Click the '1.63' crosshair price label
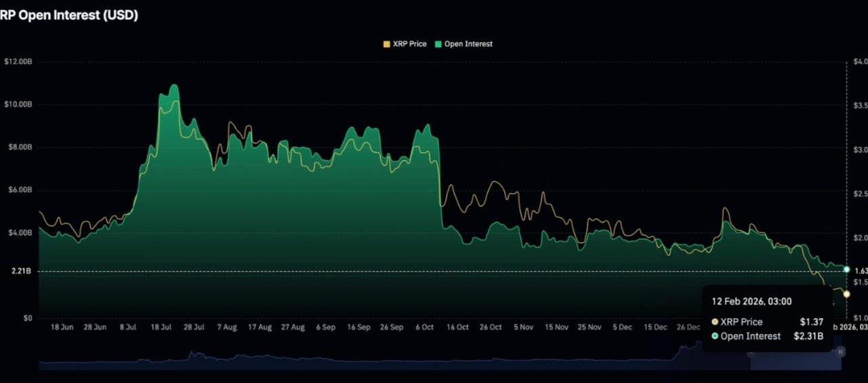Image resolution: width=868 pixels, height=383 pixels. 861,270
